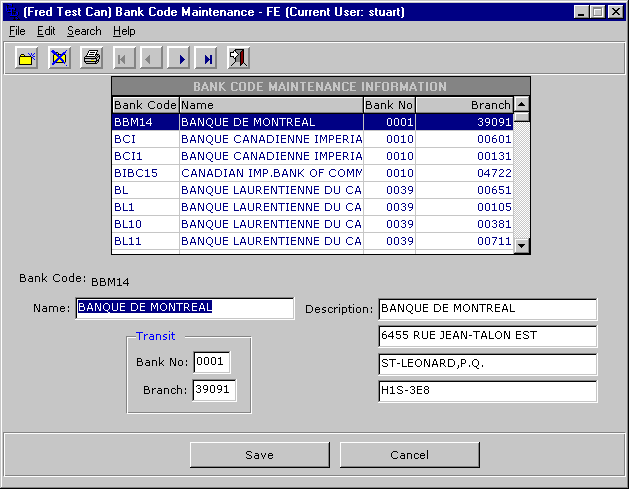Open the File menu
The image size is (629, 489).
(x=17, y=31)
